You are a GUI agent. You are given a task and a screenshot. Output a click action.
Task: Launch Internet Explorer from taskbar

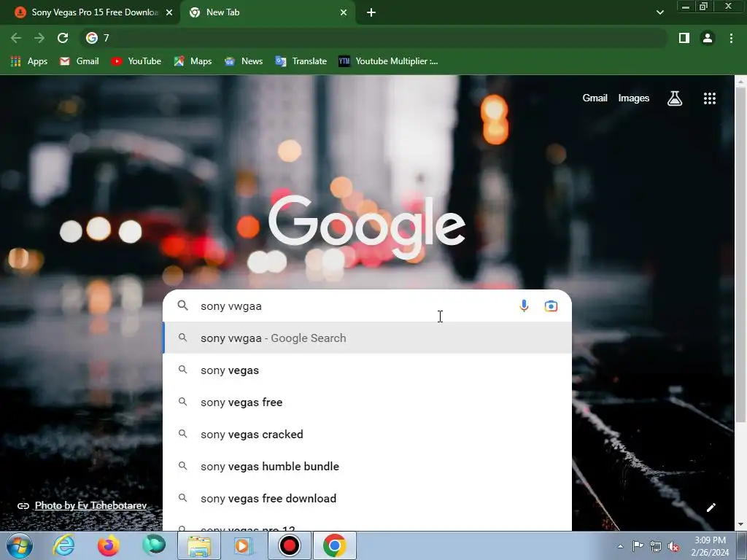coord(64,545)
